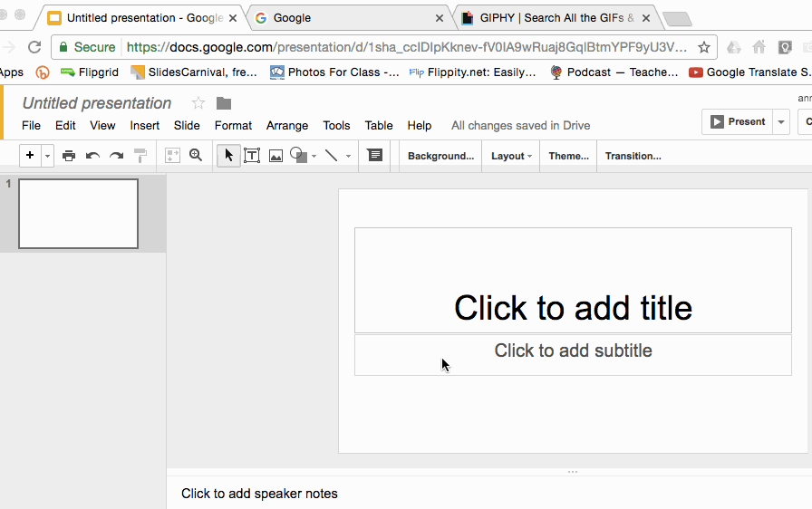Viewport: 812px width, 509px height.
Task: Select the Paint format roller tool
Action: click(140, 156)
